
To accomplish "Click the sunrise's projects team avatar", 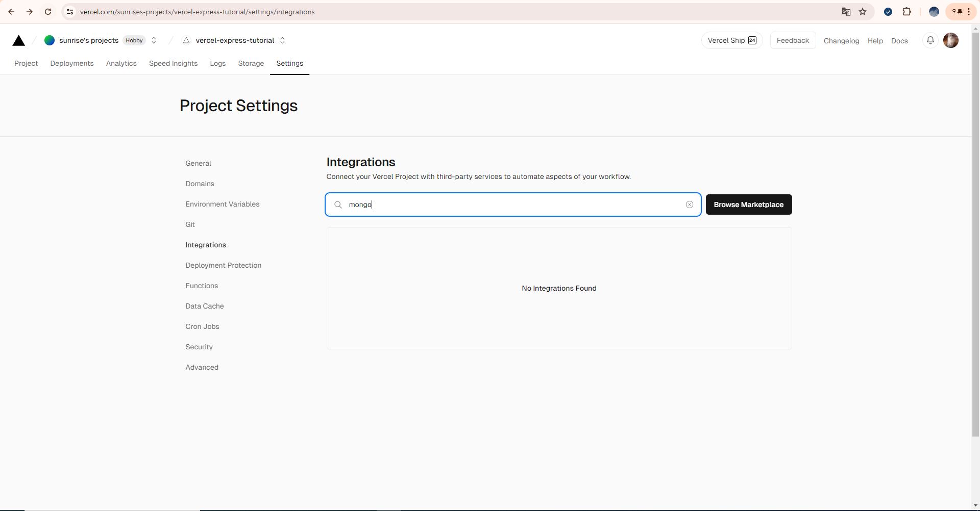I will [50, 40].
